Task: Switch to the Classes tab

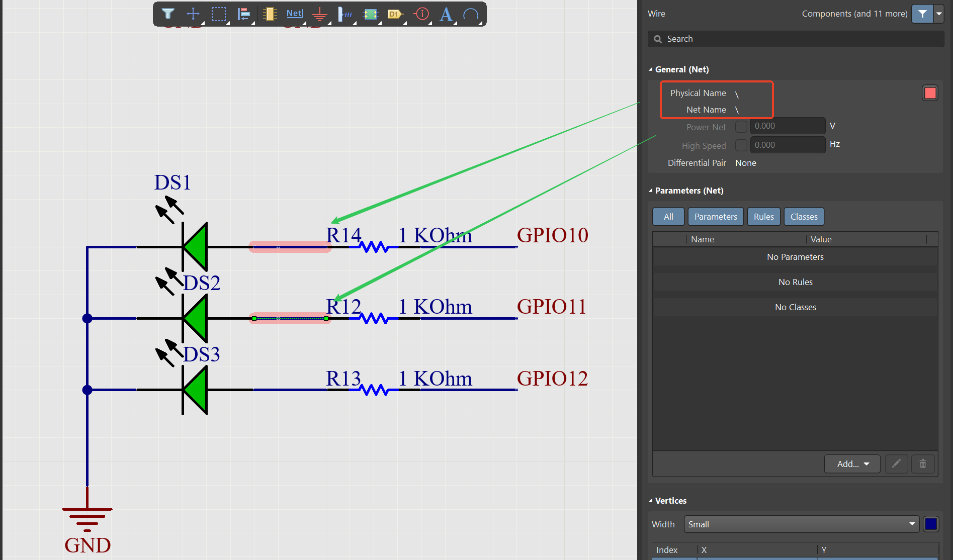Action: (804, 217)
